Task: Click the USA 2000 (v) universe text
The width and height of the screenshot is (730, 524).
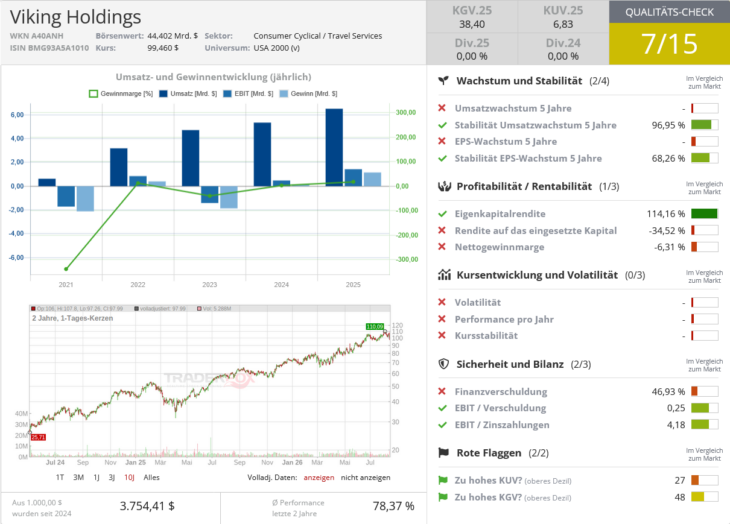Action: [x=277, y=48]
